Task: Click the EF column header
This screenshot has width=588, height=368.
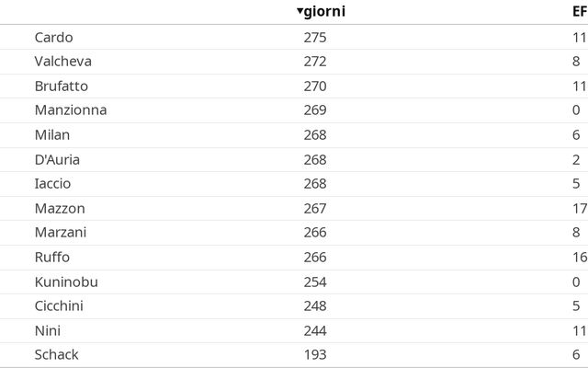Action: pos(580,11)
